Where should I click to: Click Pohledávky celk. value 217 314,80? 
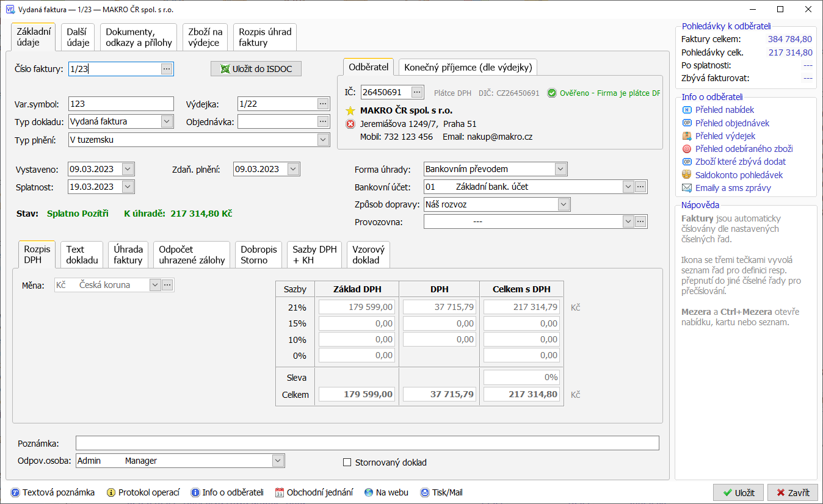790,52
